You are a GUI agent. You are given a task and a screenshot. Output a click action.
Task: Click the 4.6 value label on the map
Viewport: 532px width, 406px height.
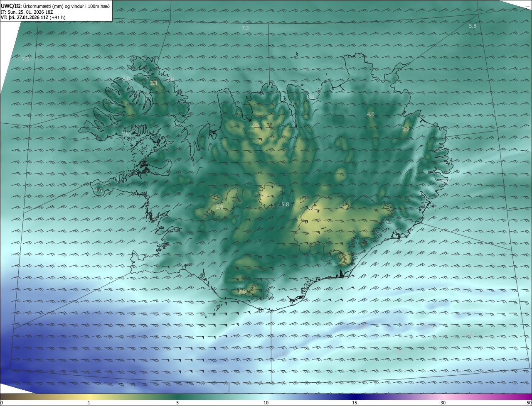(99, 191)
